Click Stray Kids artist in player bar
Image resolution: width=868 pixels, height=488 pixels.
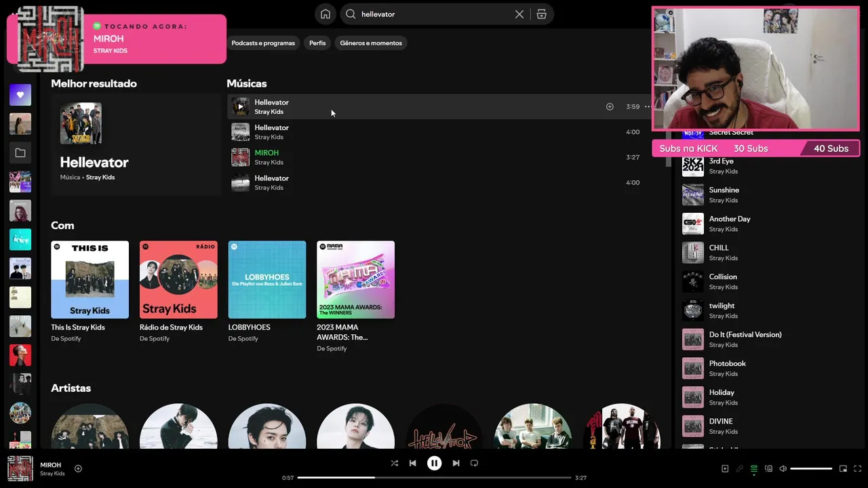[52, 474]
